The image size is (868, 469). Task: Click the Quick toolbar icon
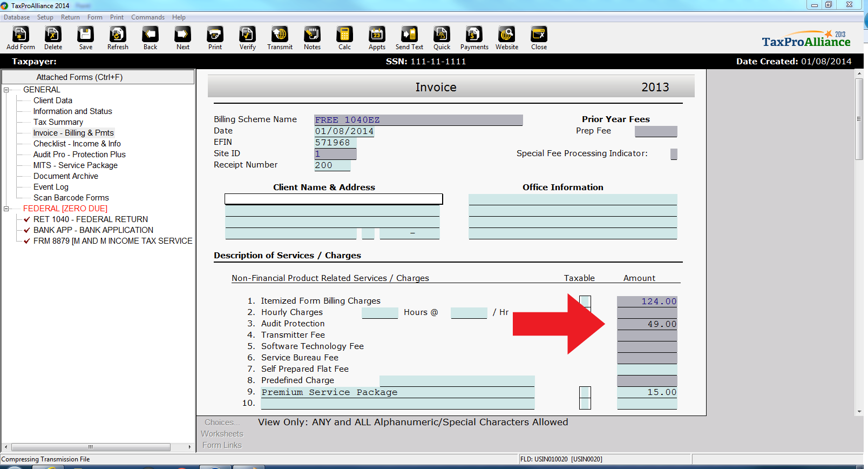(x=442, y=38)
